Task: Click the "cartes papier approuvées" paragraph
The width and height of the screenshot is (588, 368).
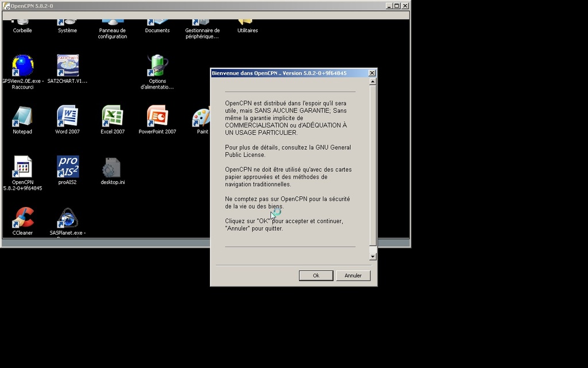Action: click(288, 177)
